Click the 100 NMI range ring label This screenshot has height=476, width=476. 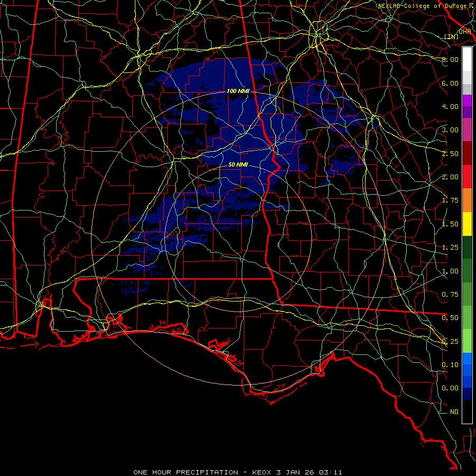click(x=238, y=91)
